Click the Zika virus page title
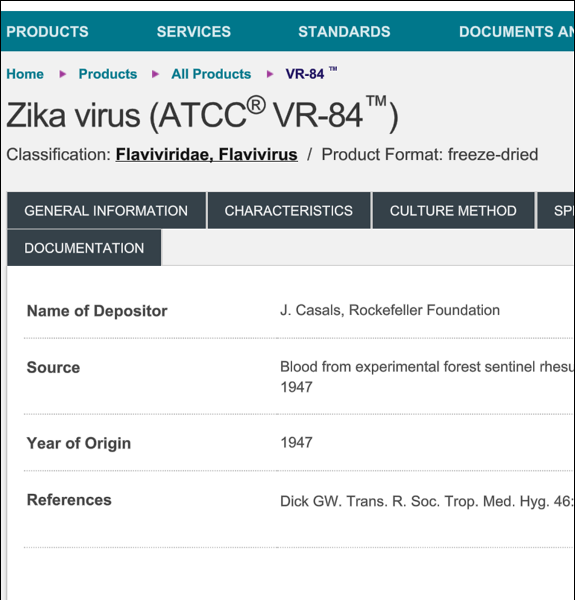Screen dimensions: 575x600 pos(202,115)
